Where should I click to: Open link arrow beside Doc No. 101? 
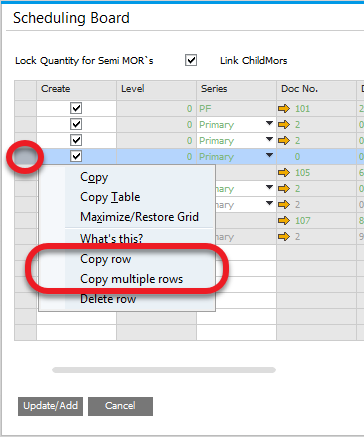coord(284,108)
